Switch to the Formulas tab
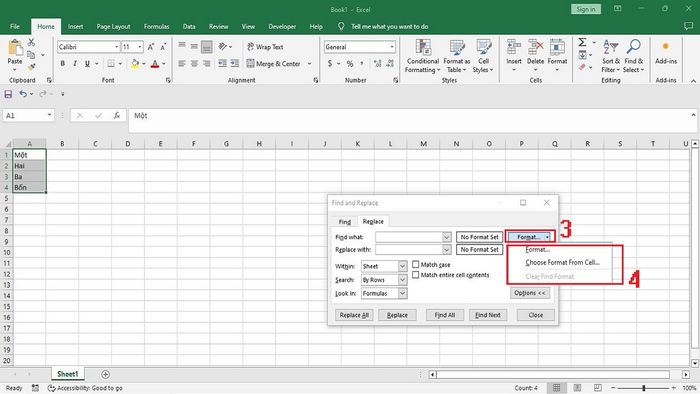This screenshot has width=700, height=394. (x=156, y=27)
